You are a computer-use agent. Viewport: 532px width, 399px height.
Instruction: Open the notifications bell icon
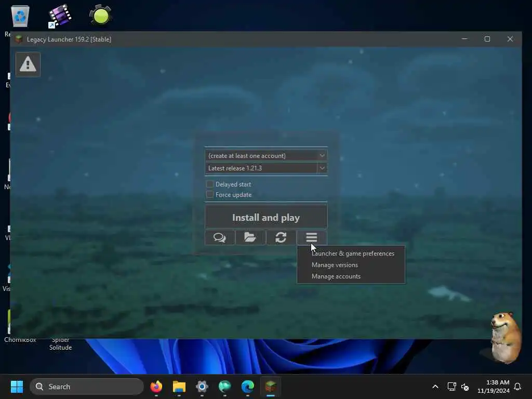click(517, 387)
